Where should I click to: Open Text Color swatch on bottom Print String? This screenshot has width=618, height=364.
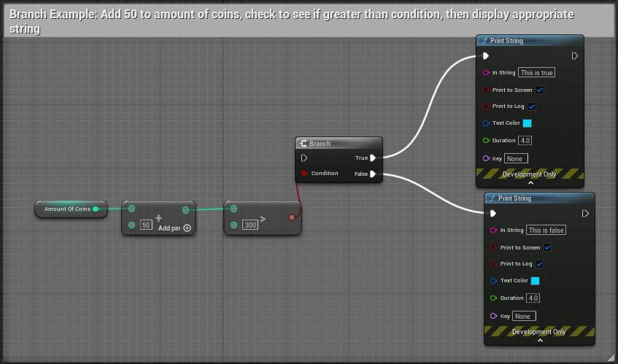[535, 281]
